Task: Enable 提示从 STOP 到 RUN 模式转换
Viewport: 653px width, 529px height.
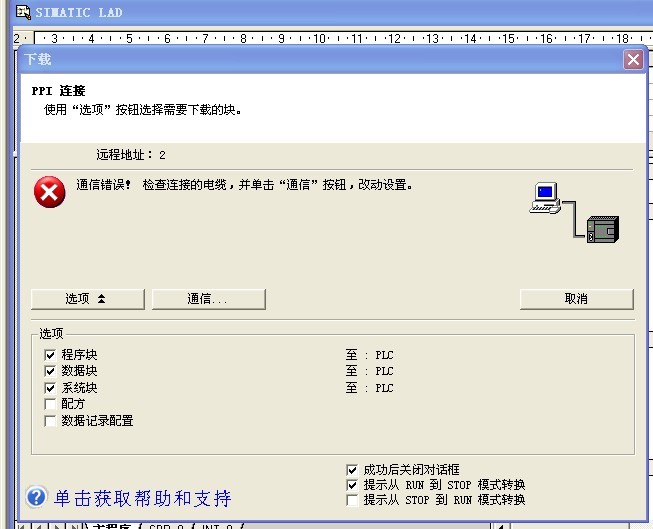Action: (x=351, y=500)
